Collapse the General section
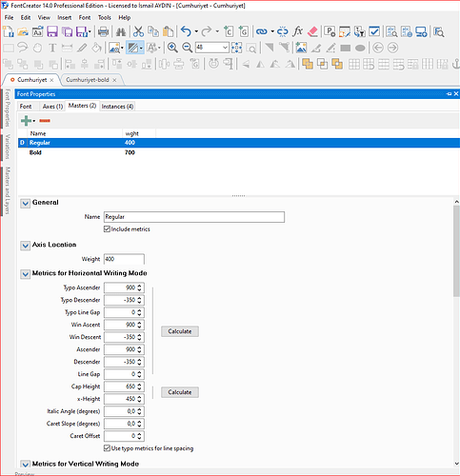The image size is (460, 476). coord(26,204)
